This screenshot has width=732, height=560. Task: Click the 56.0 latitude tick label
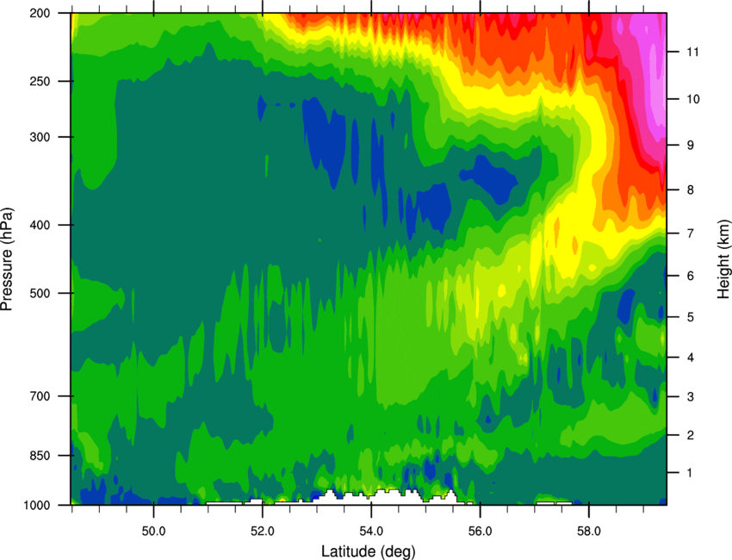[481, 532]
